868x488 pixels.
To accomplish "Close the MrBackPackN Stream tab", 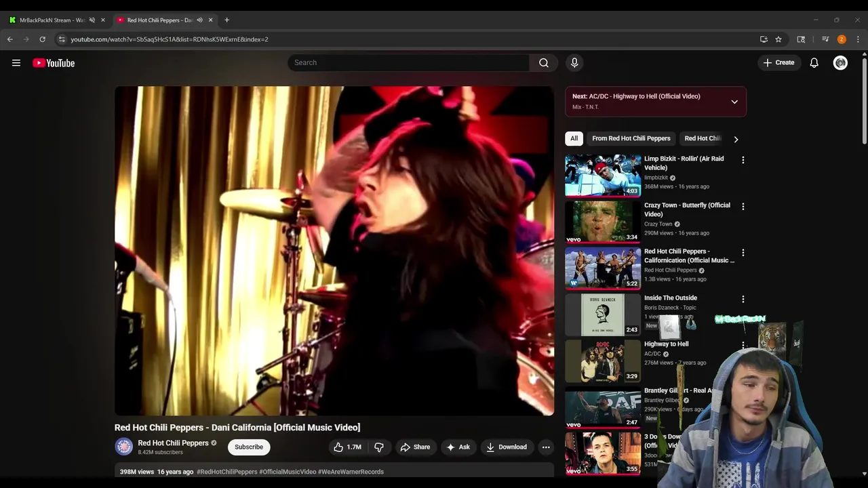I will (x=103, y=20).
